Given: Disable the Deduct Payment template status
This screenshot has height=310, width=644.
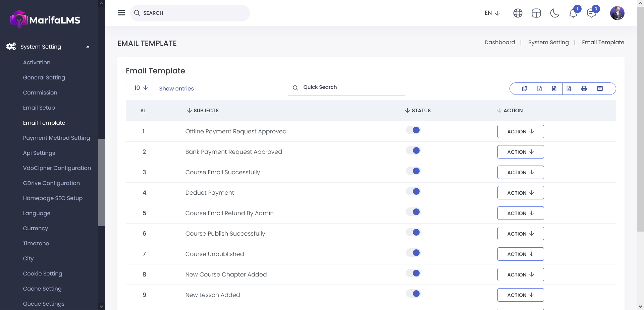Looking at the screenshot, I should tap(413, 192).
